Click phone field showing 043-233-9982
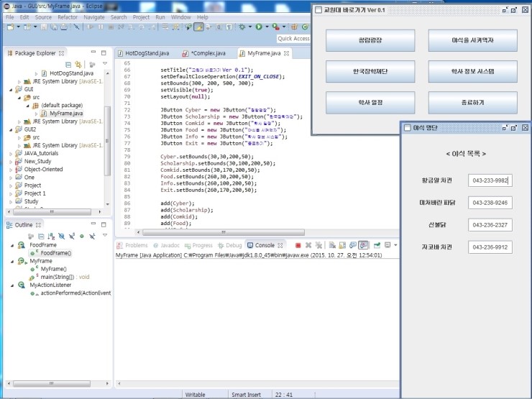This screenshot has width=532, height=399. click(490, 180)
